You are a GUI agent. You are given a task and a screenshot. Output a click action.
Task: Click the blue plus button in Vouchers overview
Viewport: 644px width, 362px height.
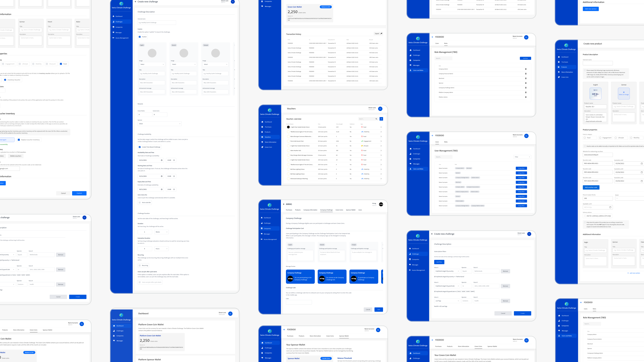pyautogui.click(x=381, y=119)
